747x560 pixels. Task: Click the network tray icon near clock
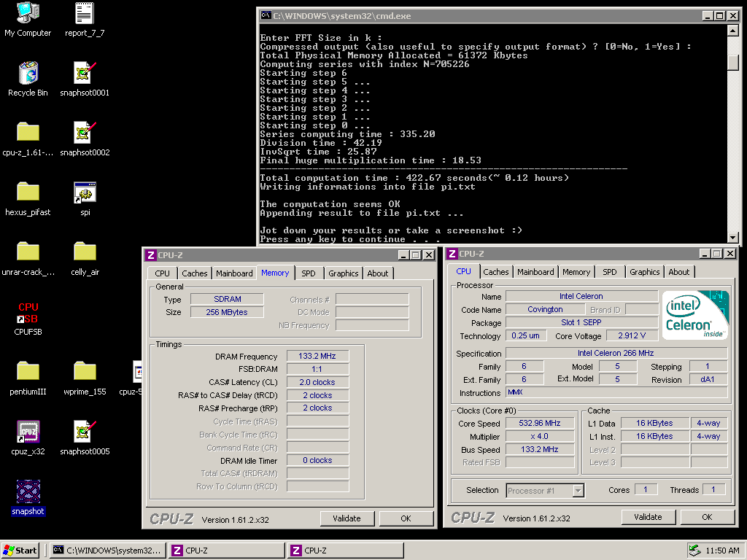point(695,550)
